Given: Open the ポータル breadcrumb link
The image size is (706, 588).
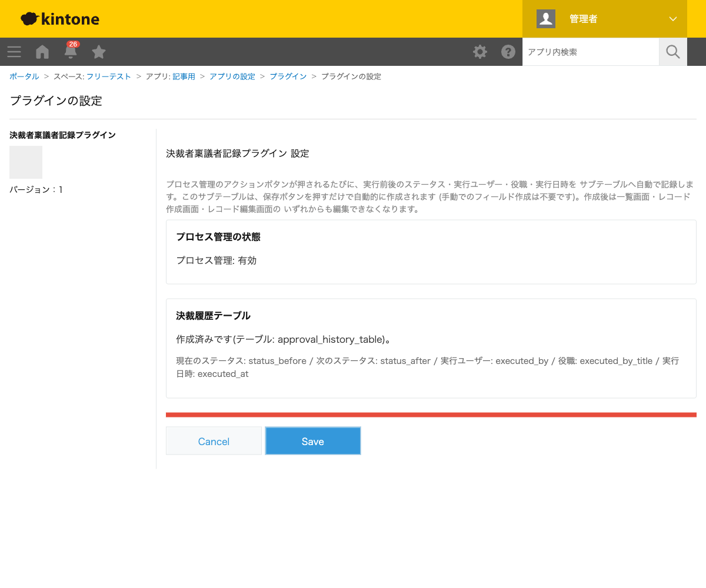Looking at the screenshot, I should [24, 76].
